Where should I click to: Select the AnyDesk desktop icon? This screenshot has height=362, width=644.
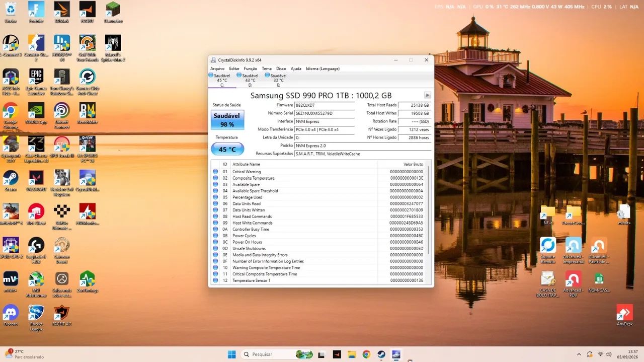pos(624,315)
